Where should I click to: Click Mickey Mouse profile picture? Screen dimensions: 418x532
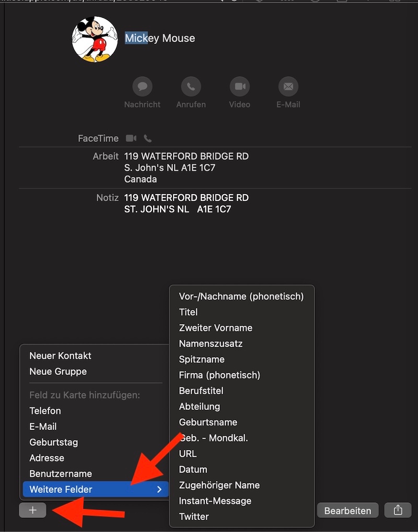coord(95,39)
